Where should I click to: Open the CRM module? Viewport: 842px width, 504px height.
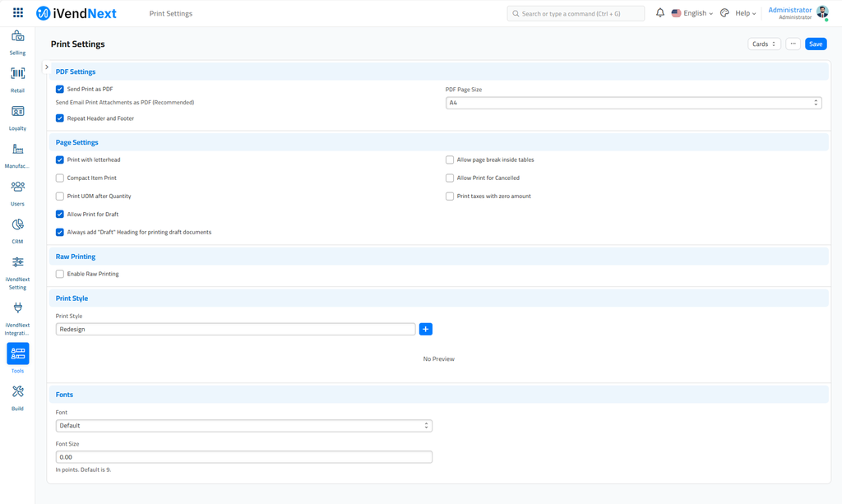(16, 225)
